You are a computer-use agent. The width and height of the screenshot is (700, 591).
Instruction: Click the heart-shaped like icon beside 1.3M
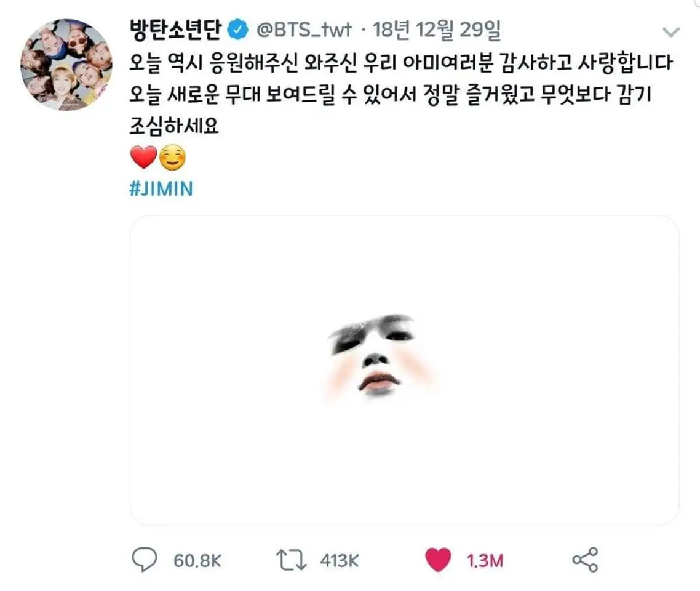[438, 561]
